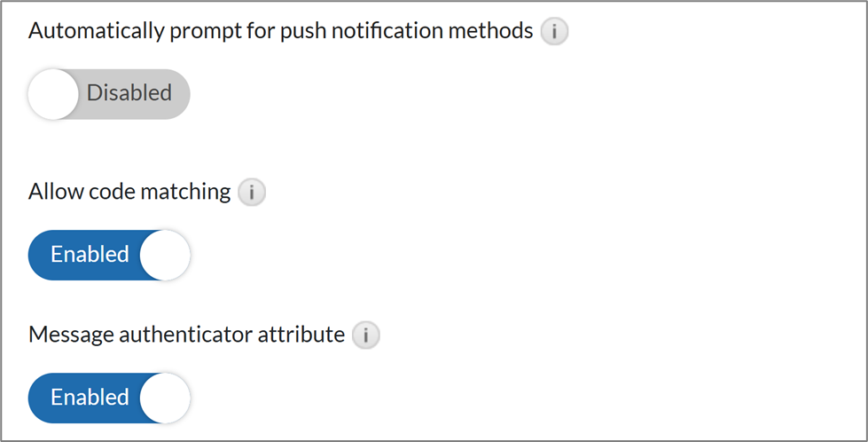Image resolution: width=868 pixels, height=442 pixels.
Task: Click "Enabled" text on Message authenticator switch
Action: (x=90, y=398)
